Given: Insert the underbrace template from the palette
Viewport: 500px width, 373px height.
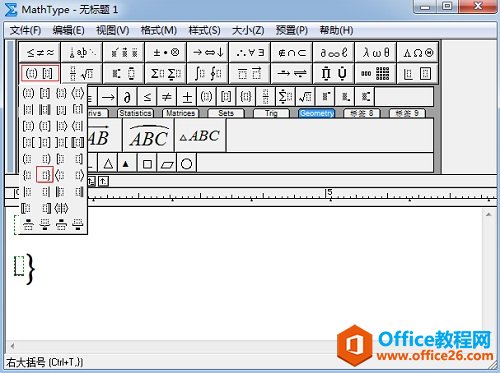Looking at the screenshot, I should [45, 225].
